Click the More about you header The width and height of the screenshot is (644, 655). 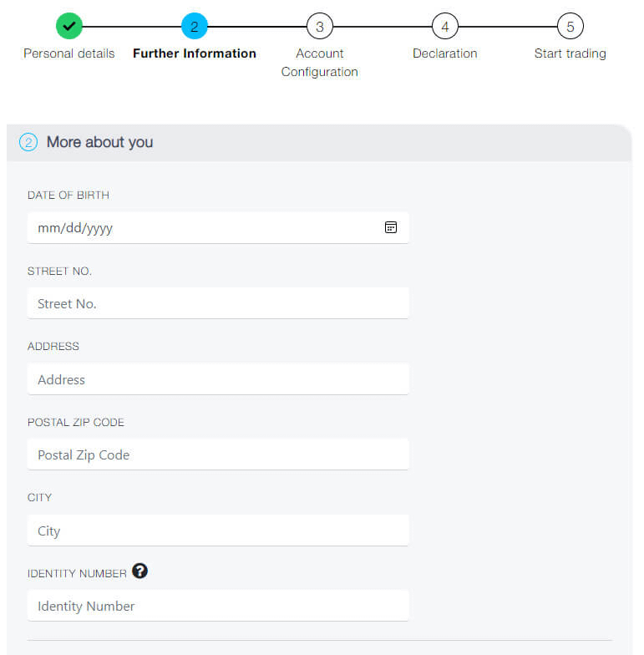[x=99, y=142]
